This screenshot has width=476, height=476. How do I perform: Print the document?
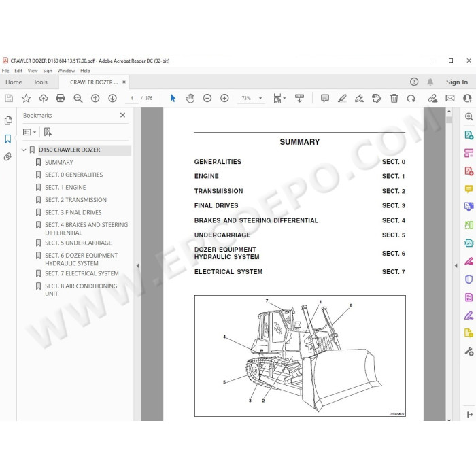61,98
